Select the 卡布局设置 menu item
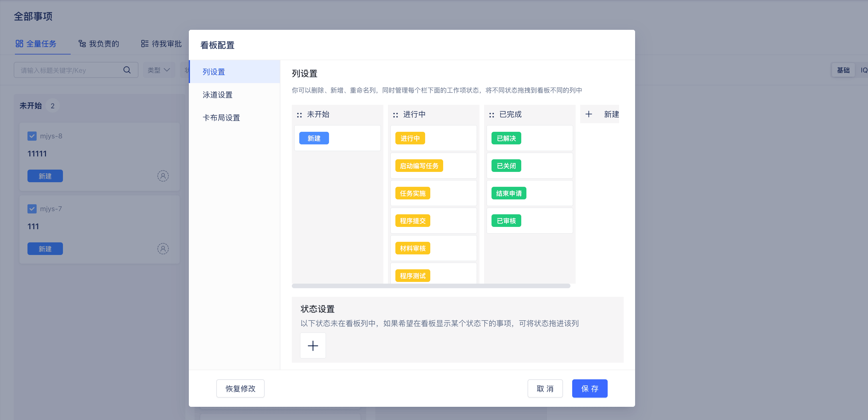868x420 pixels. 221,118
